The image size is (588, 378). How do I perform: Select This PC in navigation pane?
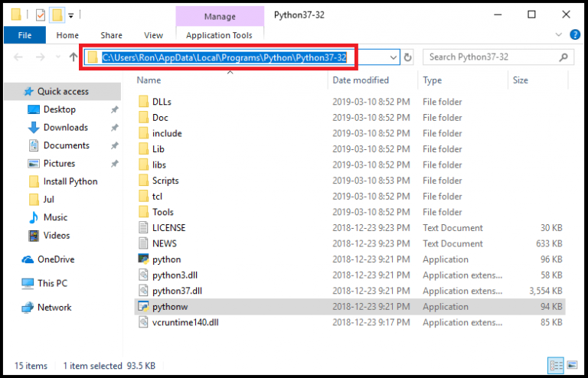52,283
